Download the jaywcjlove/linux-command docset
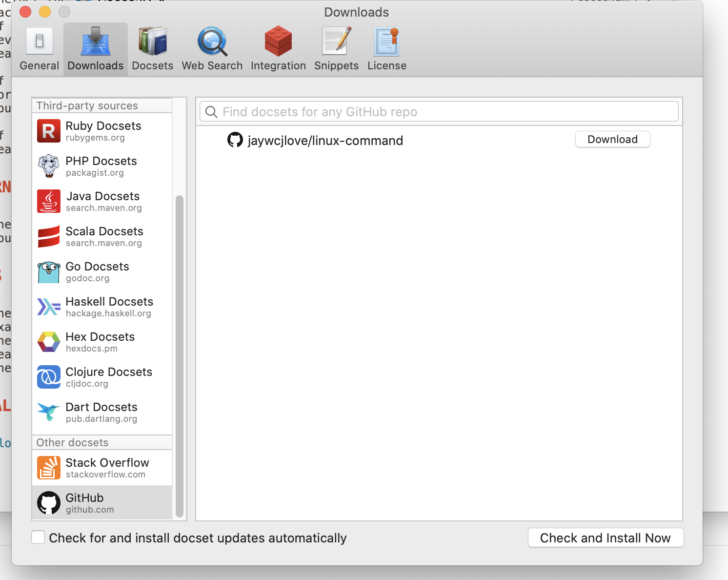728x580 pixels. coord(612,139)
